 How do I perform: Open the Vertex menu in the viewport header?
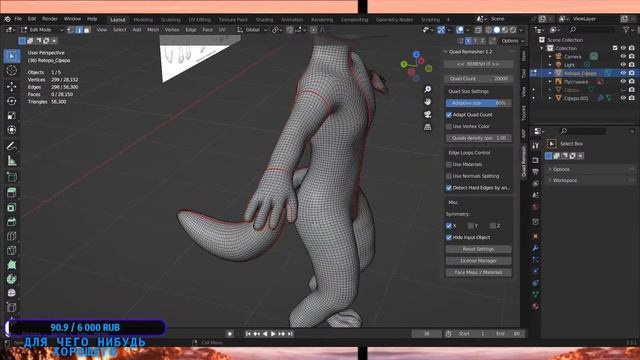click(172, 30)
